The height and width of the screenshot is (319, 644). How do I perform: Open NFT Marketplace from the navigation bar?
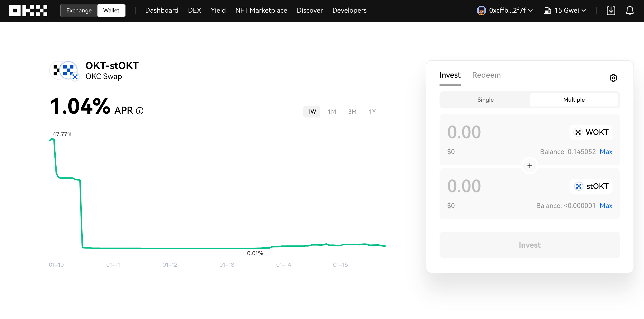[x=261, y=11]
